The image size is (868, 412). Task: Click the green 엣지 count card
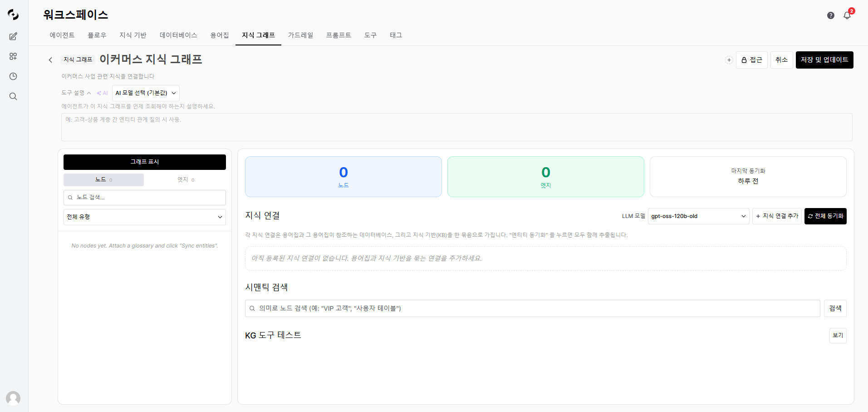[546, 177]
